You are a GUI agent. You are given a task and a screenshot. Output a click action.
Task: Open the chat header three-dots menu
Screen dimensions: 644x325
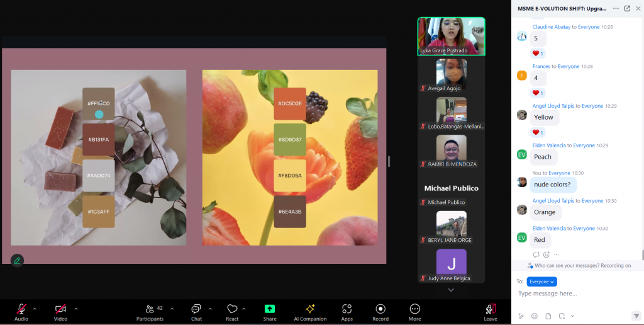(x=616, y=8)
